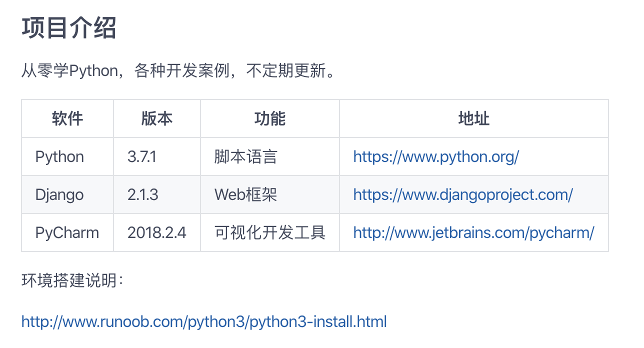644x348 pixels.
Task: Click the 3.7.1 version cell
Action: click(x=157, y=156)
